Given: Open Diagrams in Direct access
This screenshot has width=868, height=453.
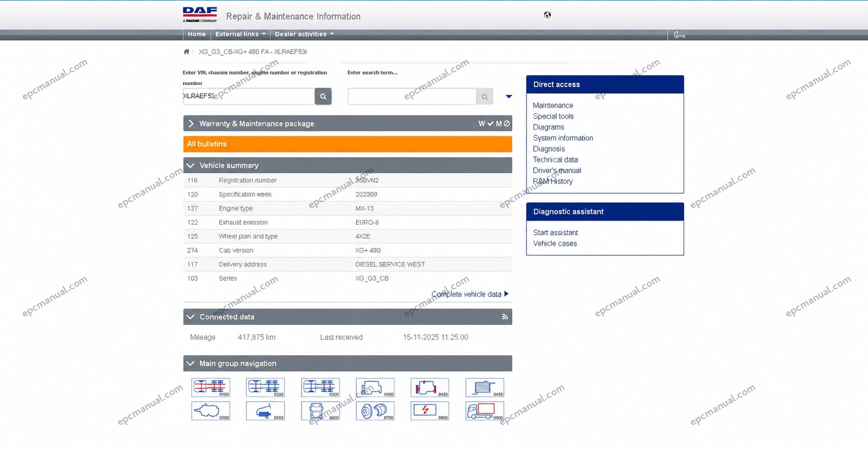Looking at the screenshot, I should tap(548, 127).
